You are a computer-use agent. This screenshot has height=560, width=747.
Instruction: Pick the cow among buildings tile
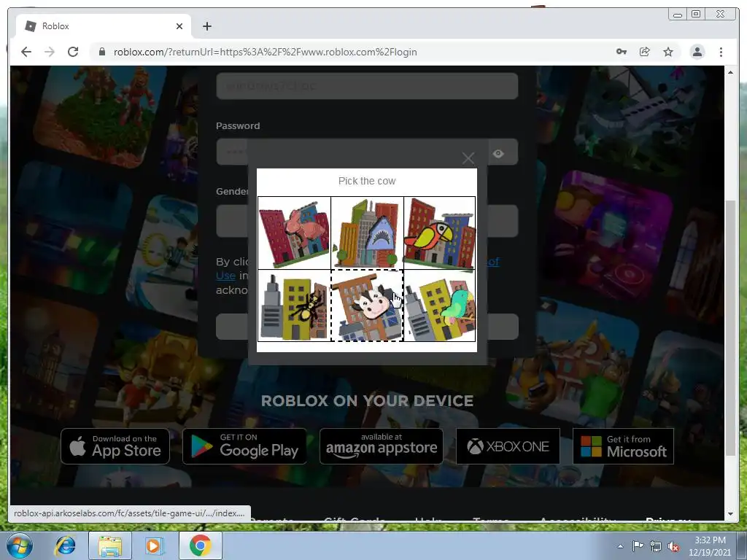click(x=368, y=306)
